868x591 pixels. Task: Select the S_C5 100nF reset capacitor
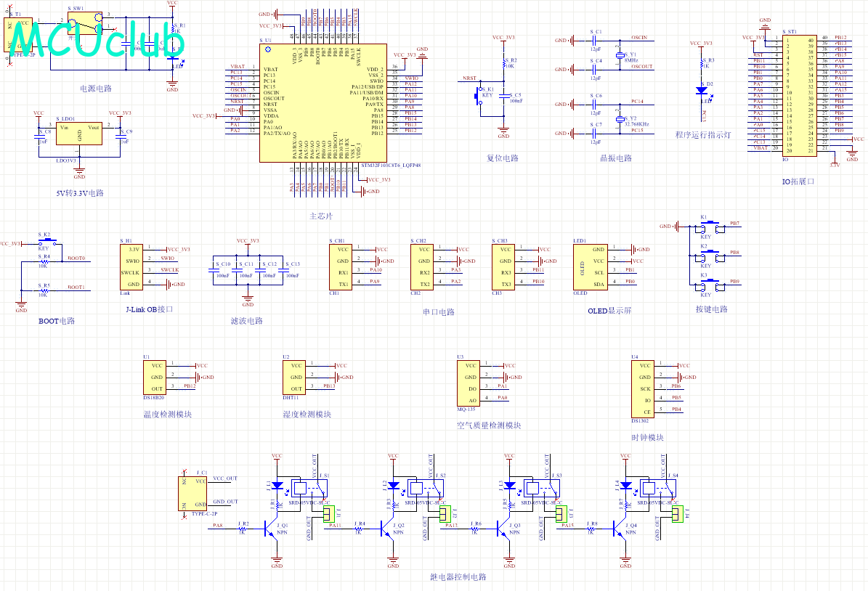click(x=504, y=97)
